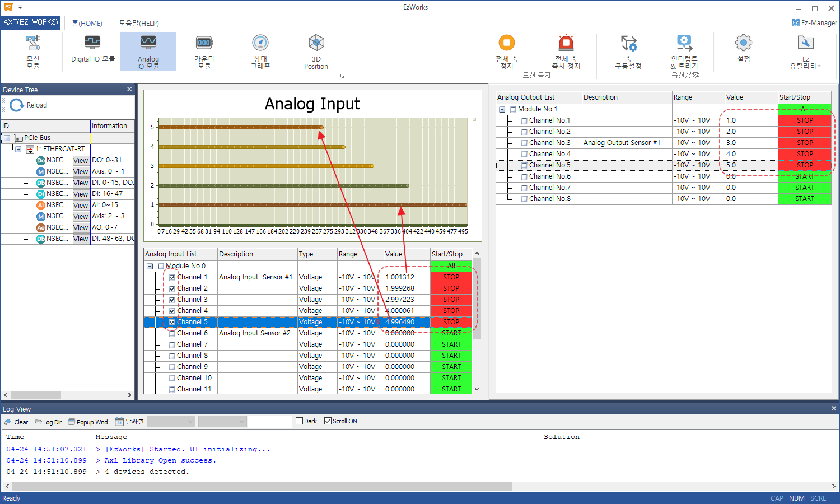
Task: Open 축 구동설정 axis drive settings
Action: click(x=628, y=52)
